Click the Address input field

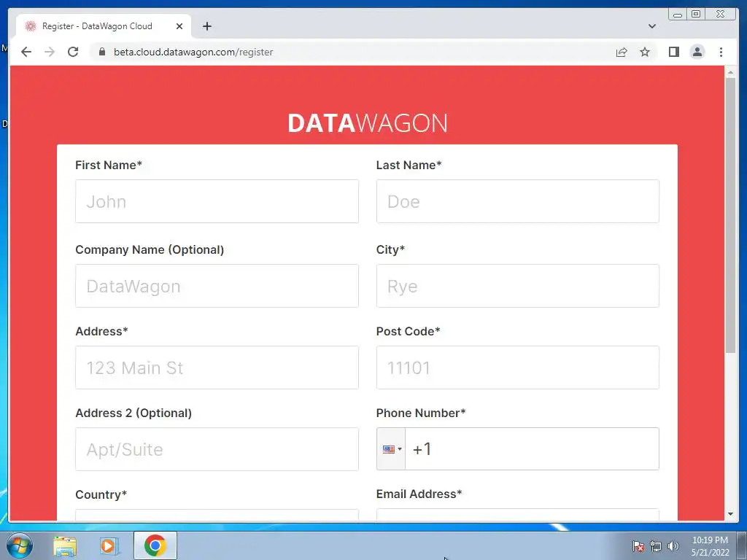[217, 367]
